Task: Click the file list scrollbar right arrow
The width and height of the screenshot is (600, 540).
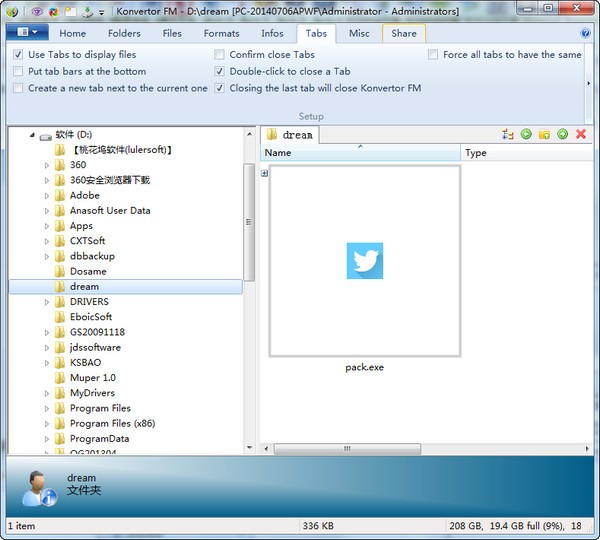Action: tap(587, 449)
